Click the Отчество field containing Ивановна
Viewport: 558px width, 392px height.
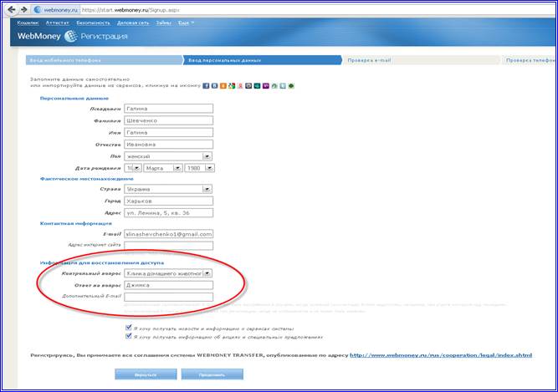point(169,145)
